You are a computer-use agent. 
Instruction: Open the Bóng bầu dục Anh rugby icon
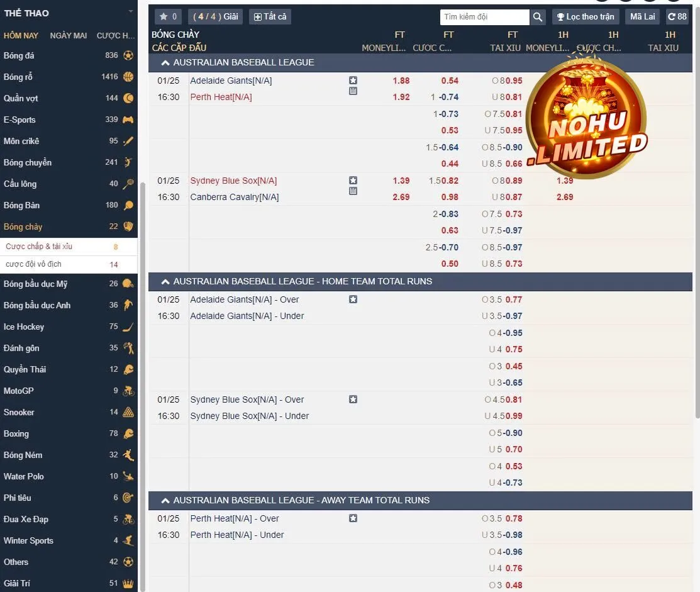click(128, 305)
